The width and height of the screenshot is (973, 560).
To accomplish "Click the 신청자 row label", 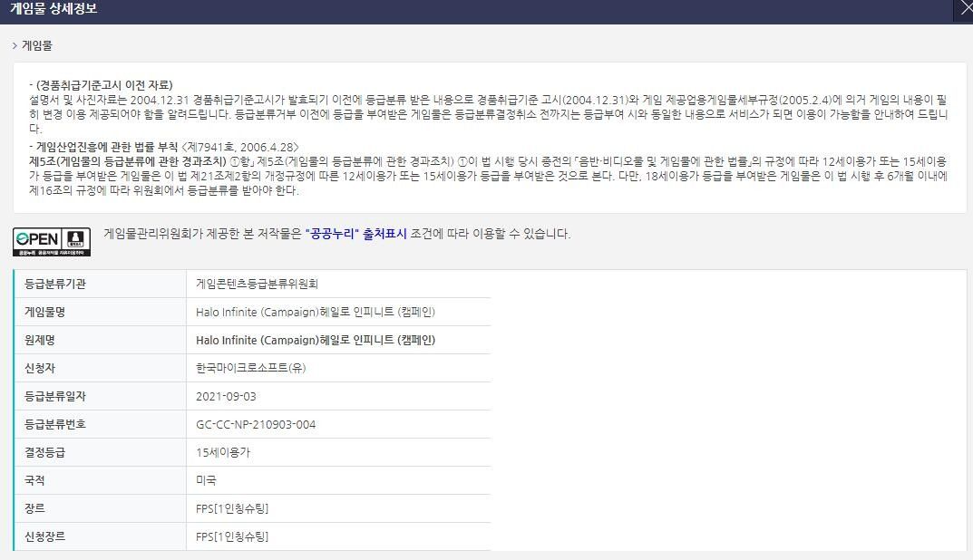I will coord(40,368).
